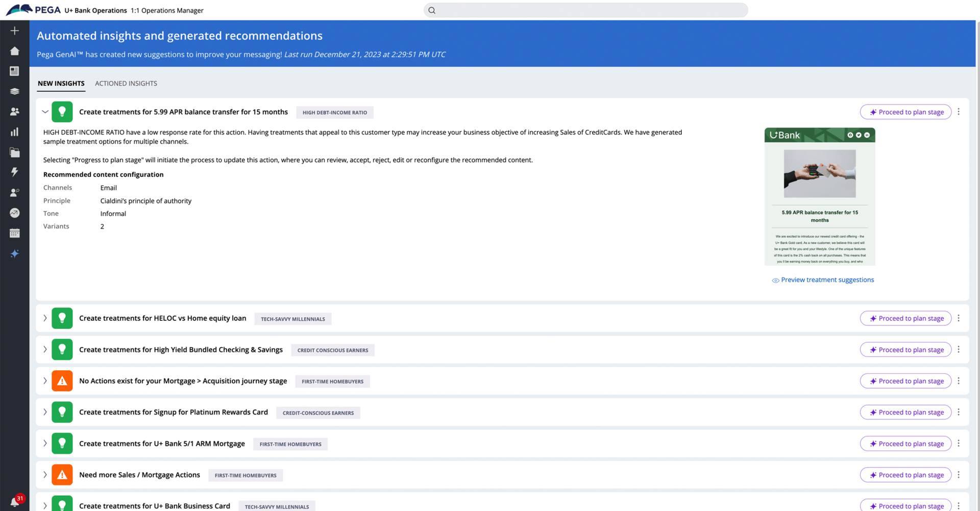
Task: Click the lightning bolt sidebar icon
Action: pyautogui.click(x=15, y=172)
